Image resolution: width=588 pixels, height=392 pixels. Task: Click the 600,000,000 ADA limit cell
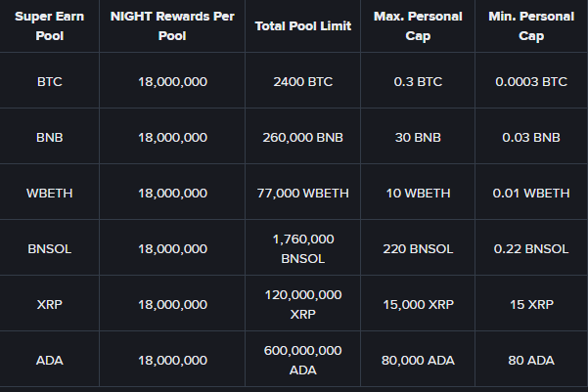click(x=302, y=360)
